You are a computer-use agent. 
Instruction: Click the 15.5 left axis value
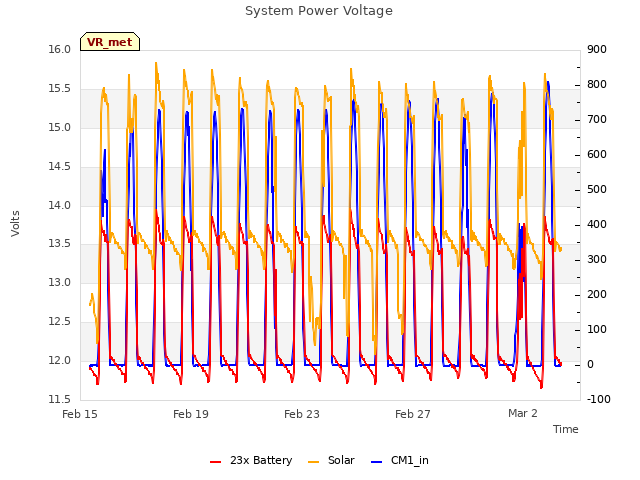(x=60, y=89)
